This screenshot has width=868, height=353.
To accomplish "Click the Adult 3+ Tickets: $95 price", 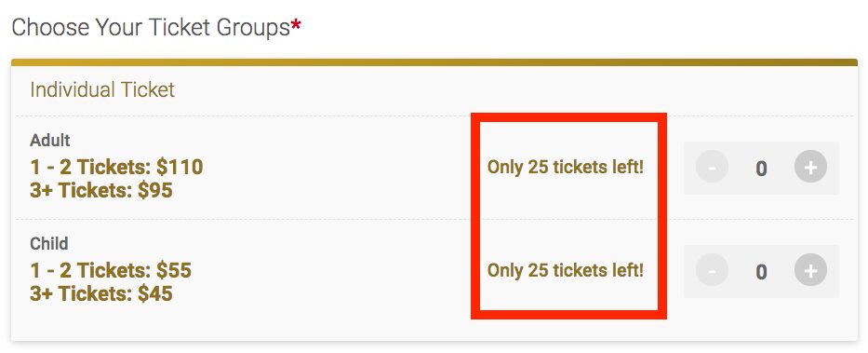I will (101, 190).
